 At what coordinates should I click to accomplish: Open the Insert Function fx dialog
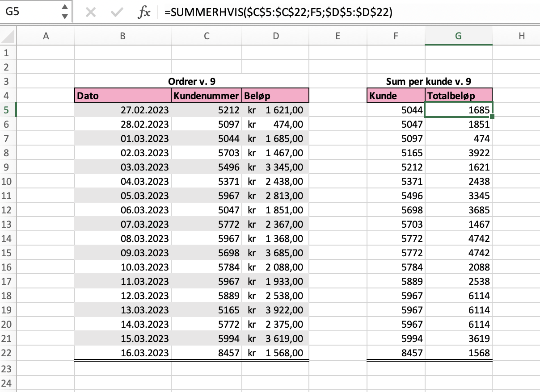pyautogui.click(x=143, y=13)
